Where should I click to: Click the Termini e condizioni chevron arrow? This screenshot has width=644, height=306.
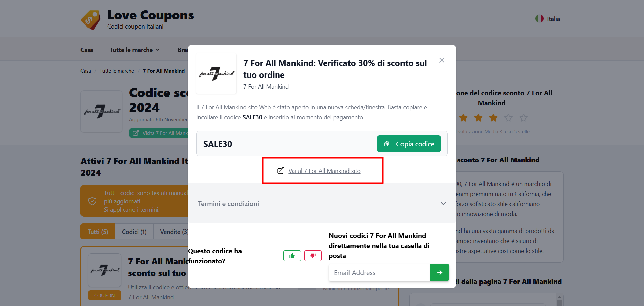pyautogui.click(x=443, y=204)
